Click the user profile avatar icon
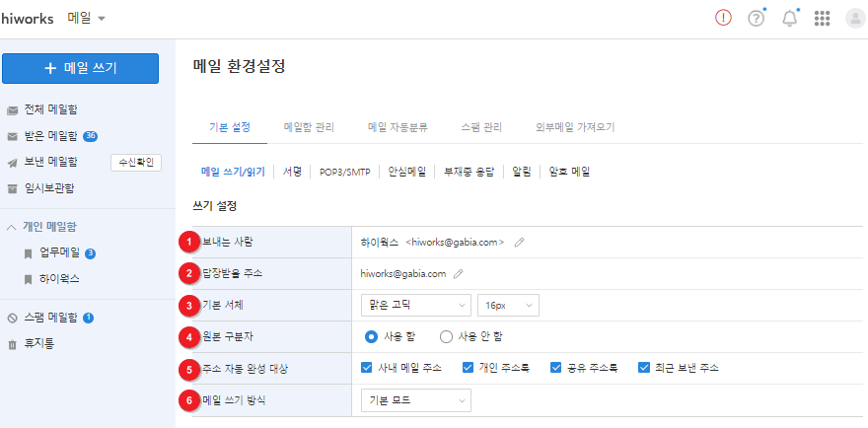The width and height of the screenshot is (868, 428). [x=854, y=19]
